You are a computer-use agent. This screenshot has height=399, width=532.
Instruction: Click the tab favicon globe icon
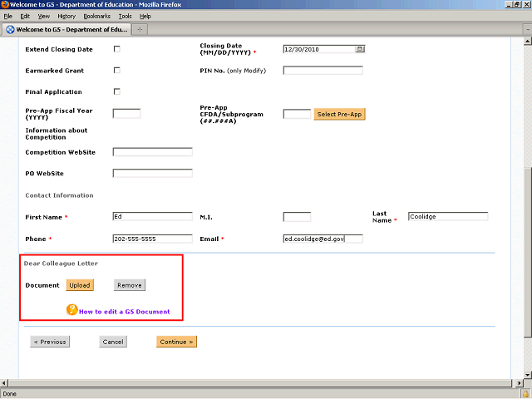tap(10, 30)
